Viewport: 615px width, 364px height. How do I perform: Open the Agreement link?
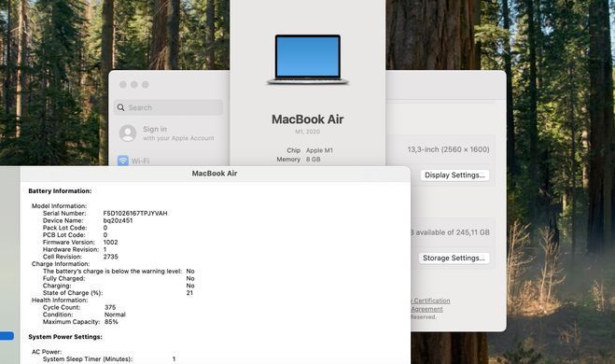pyautogui.click(x=426, y=309)
